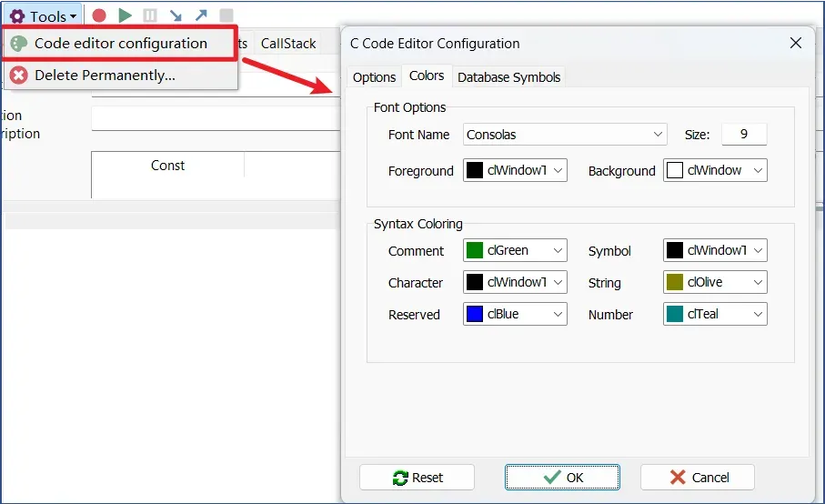Screen dimensions: 825x504
Task: Click the step out arrow icon
Action: pos(201,15)
